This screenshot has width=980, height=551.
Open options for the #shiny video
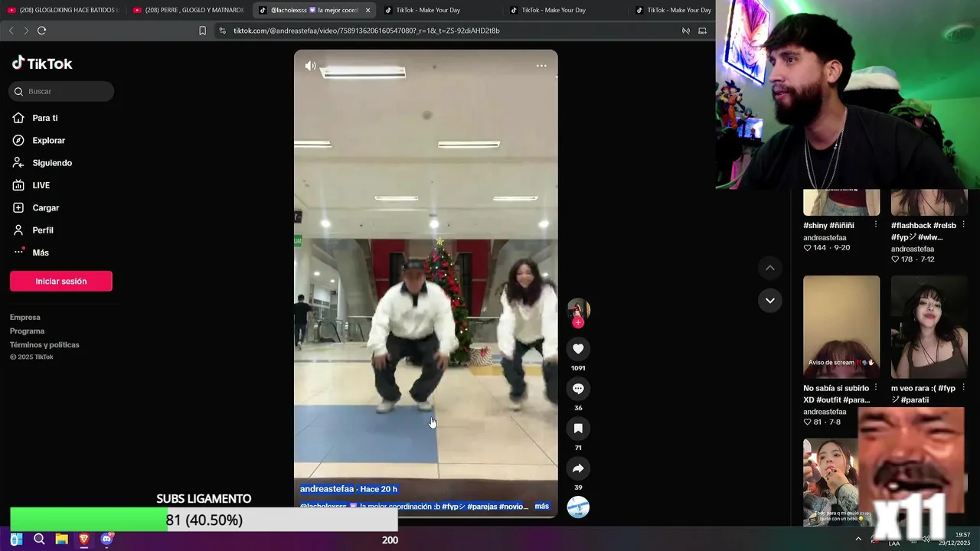[x=876, y=225]
